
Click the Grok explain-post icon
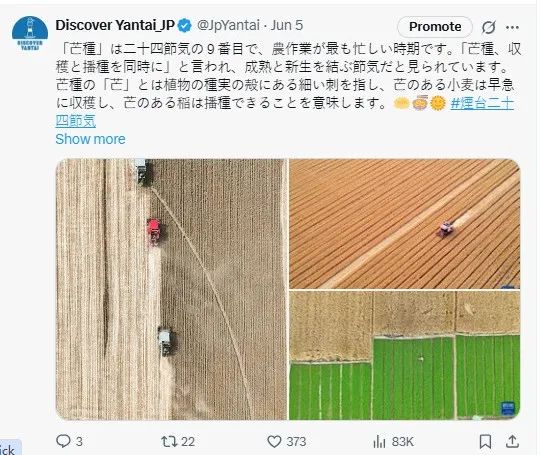click(488, 27)
